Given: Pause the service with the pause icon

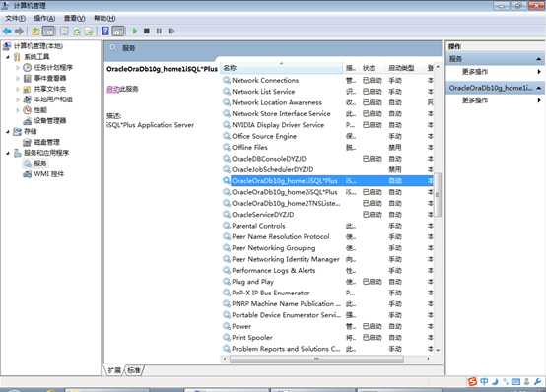Looking at the screenshot, I should click(159, 31).
